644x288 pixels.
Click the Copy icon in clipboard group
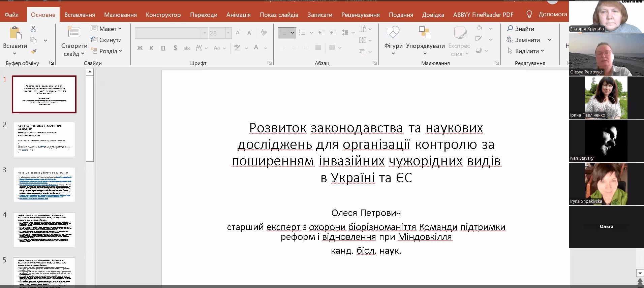coord(34,40)
